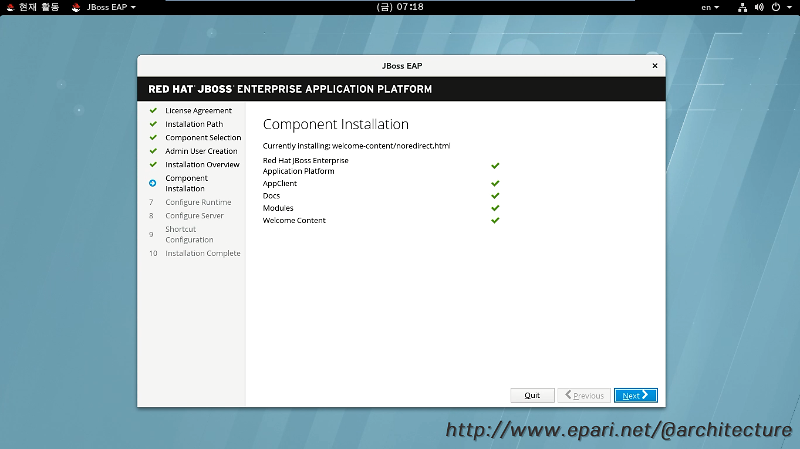Screen dimensions: 800x449
Task: Click checkmark icon next to Admin User Creation
Action: click(153, 151)
